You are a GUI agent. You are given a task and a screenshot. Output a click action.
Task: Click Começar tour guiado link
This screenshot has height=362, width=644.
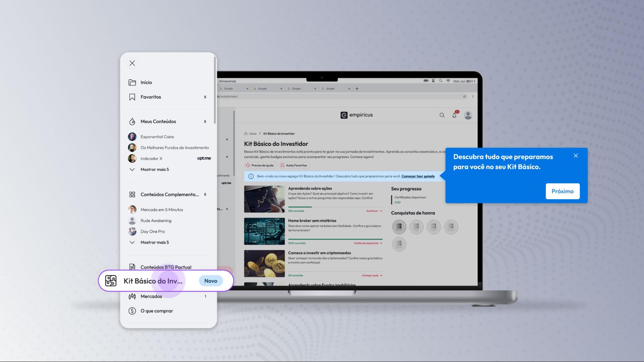click(x=418, y=176)
